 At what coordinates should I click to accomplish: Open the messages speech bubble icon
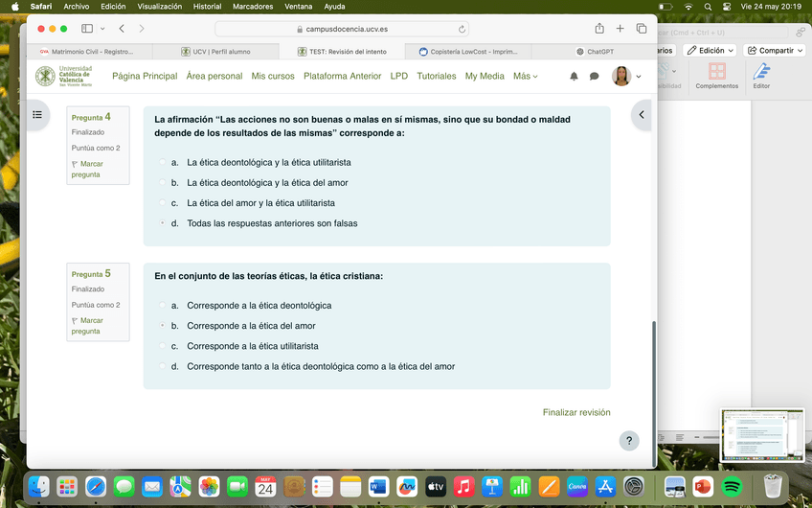(x=594, y=77)
